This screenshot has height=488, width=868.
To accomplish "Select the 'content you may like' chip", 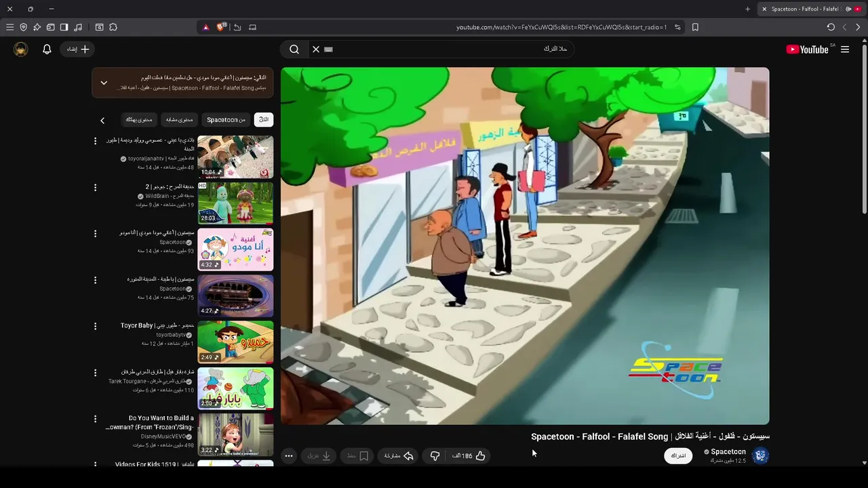I will pos(139,119).
